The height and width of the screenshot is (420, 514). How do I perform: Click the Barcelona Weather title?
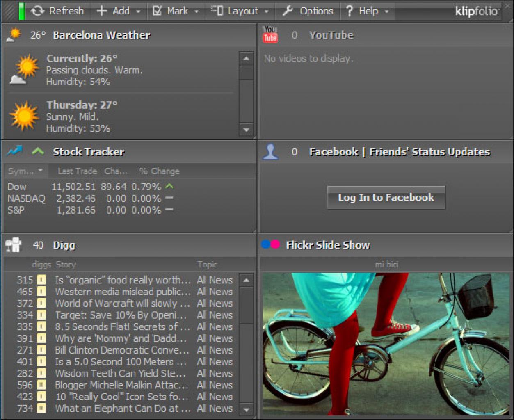click(101, 35)
